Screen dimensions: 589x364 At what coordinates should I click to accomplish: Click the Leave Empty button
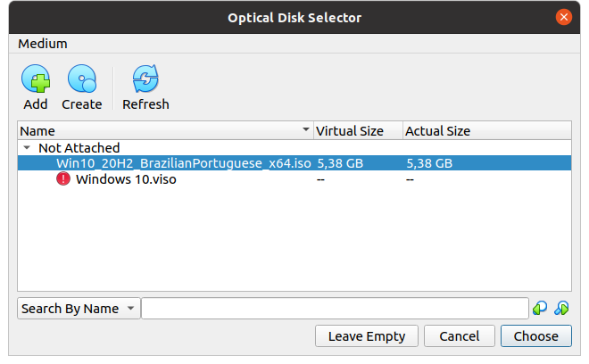click(x=367, y=335)
